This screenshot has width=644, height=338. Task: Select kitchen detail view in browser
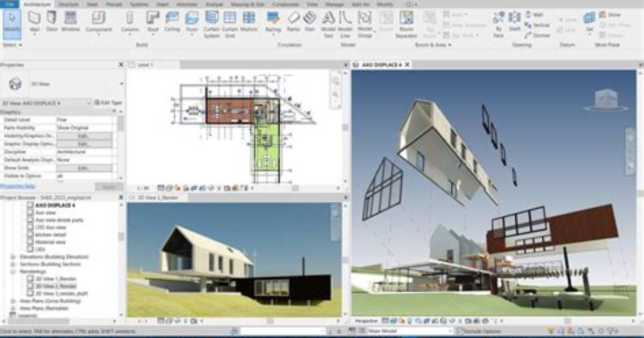click(x=51, y=235)
